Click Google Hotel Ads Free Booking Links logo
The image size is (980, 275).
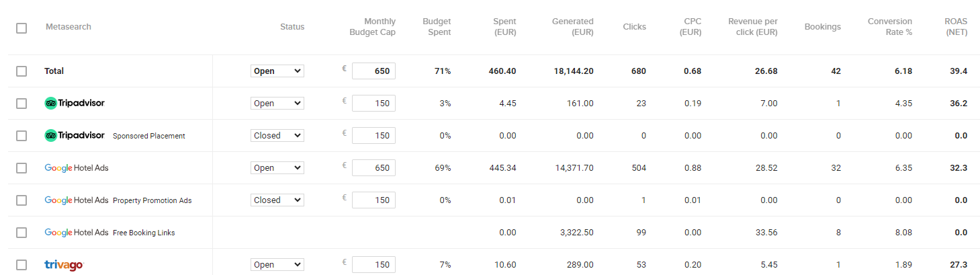(x=76, y=233)
